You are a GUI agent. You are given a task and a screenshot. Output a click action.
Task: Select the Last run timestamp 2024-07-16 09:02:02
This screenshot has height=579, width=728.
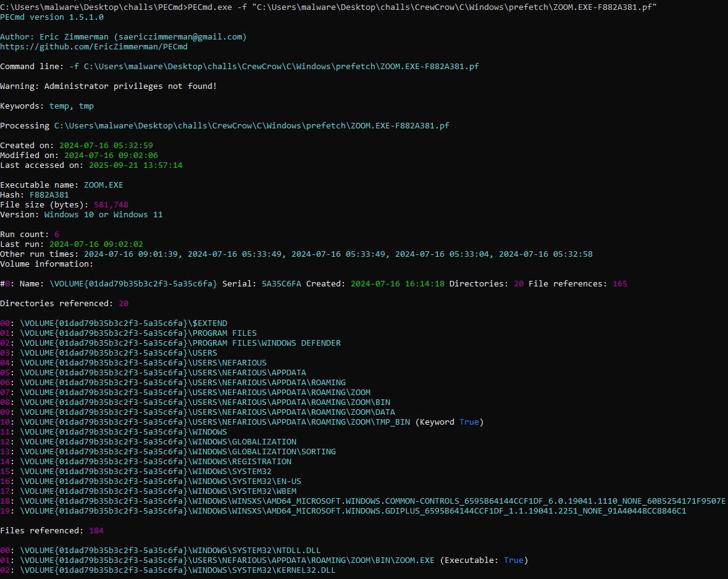tap(96, 244)
